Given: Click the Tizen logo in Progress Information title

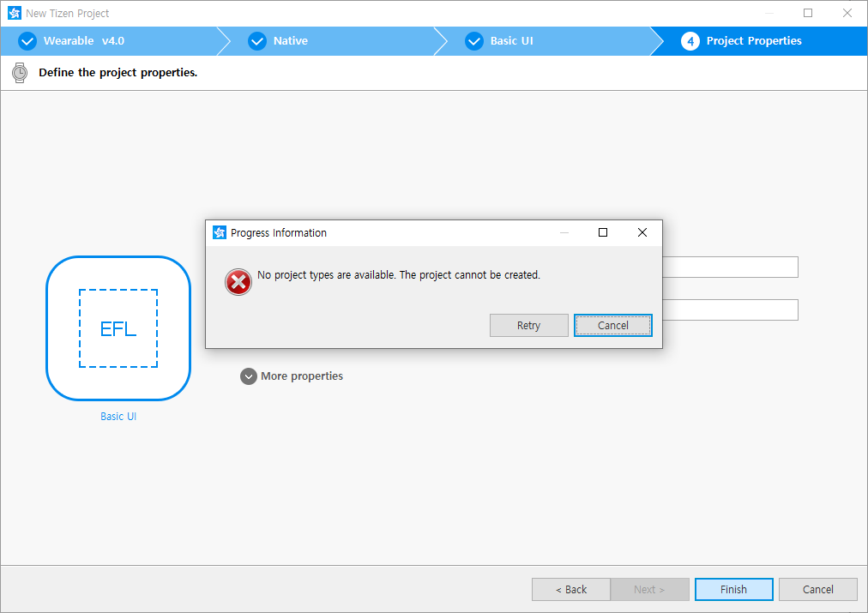Looking at the screenshot, I should point(220,232).
